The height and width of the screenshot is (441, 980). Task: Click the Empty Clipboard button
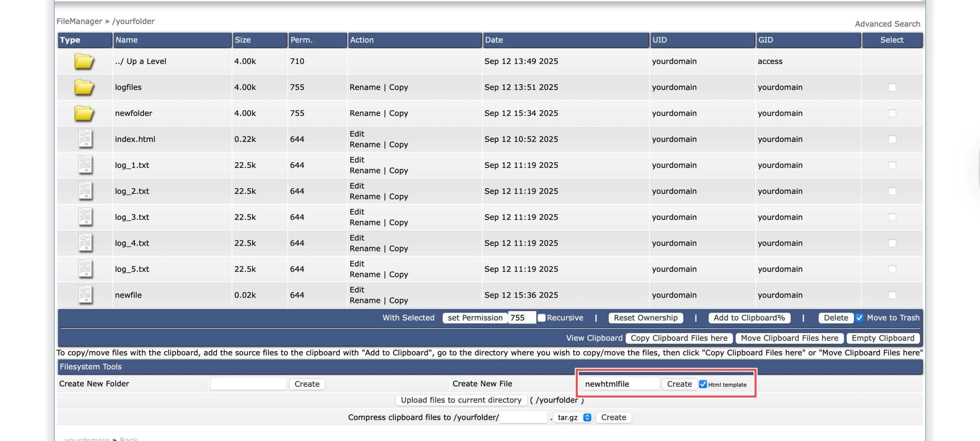pyautogui.click(x=883, y=338)
